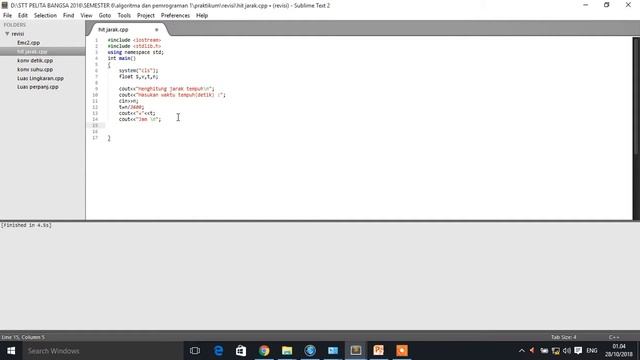
Task: Minimize the Sublime Text window
Action: click(586, 5)
